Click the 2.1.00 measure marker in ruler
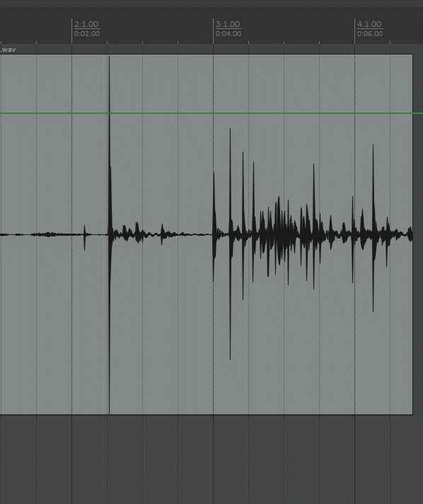Viewport: 423px width, 504px height. [x=86, y=24]
